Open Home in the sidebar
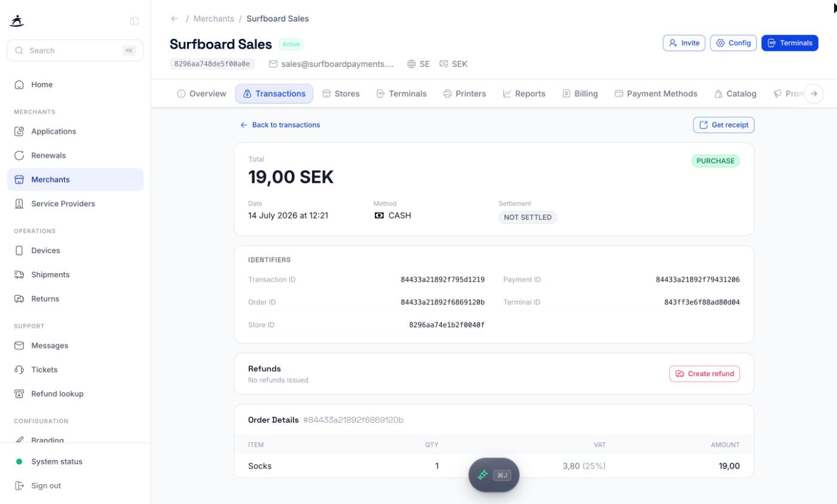 [75, 85]
